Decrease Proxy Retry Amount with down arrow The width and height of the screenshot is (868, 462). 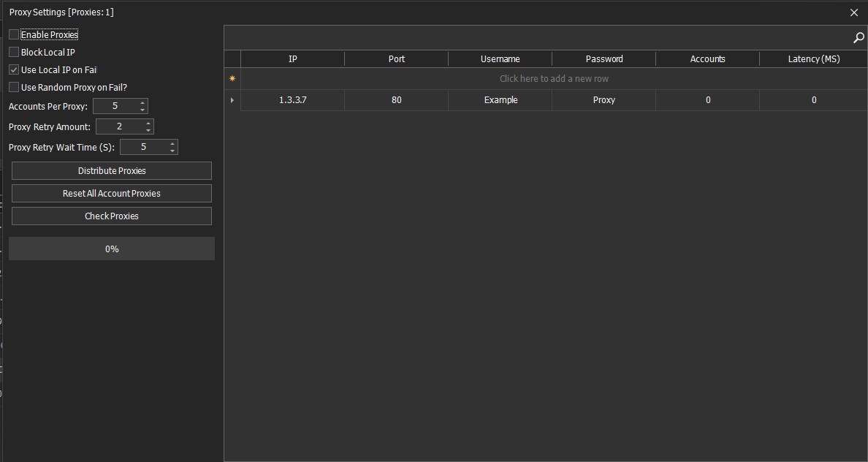tap(148, 130)
